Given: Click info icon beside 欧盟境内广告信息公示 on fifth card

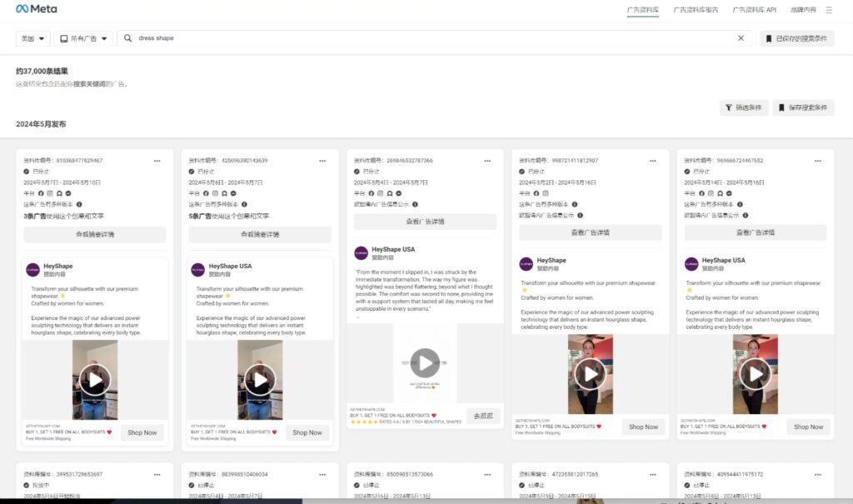Looking at the screenshot, I should point(746,216).
